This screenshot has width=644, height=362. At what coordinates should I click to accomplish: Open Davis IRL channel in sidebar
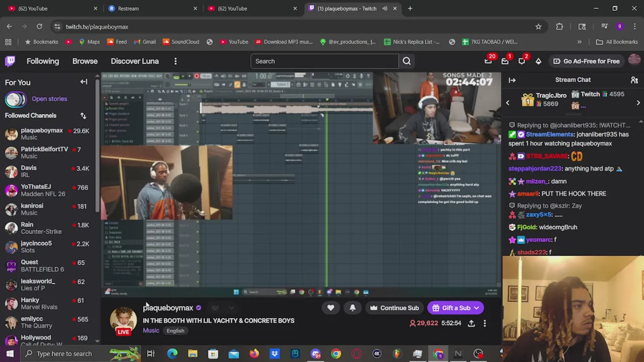[48, 171]
